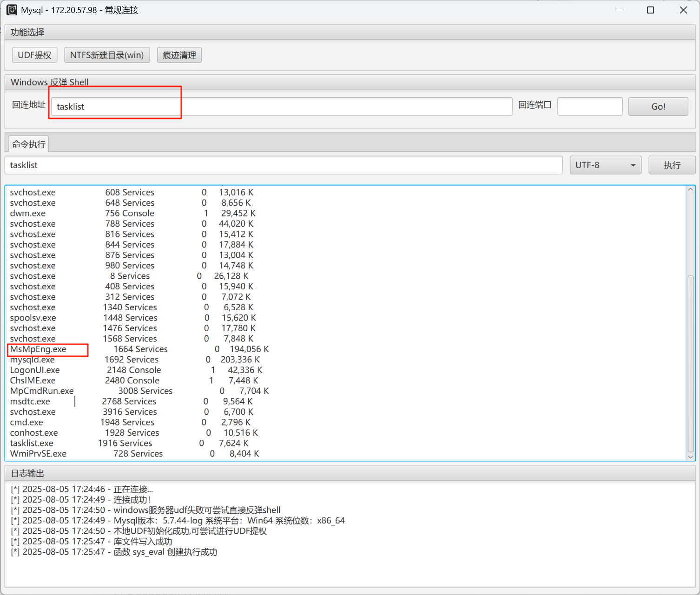700x595 pixels.
Task: Click the NTFS新建目录(win) button
Action: click(x=107, y=55)
